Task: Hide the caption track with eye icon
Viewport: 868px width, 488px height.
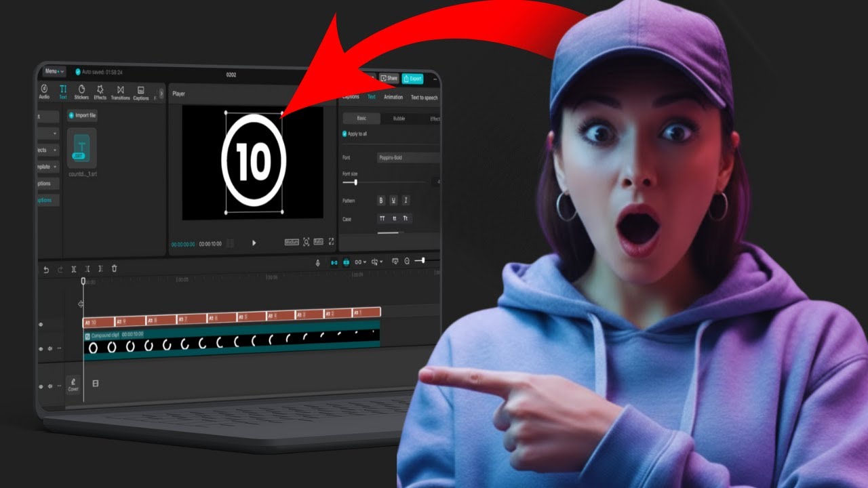Action: tap(41, 325)
